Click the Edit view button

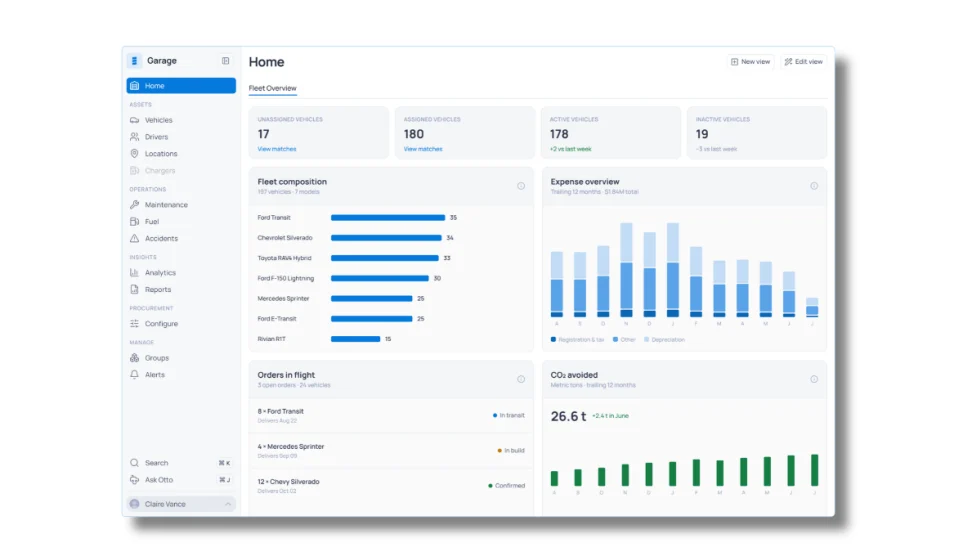pos(804,62)
